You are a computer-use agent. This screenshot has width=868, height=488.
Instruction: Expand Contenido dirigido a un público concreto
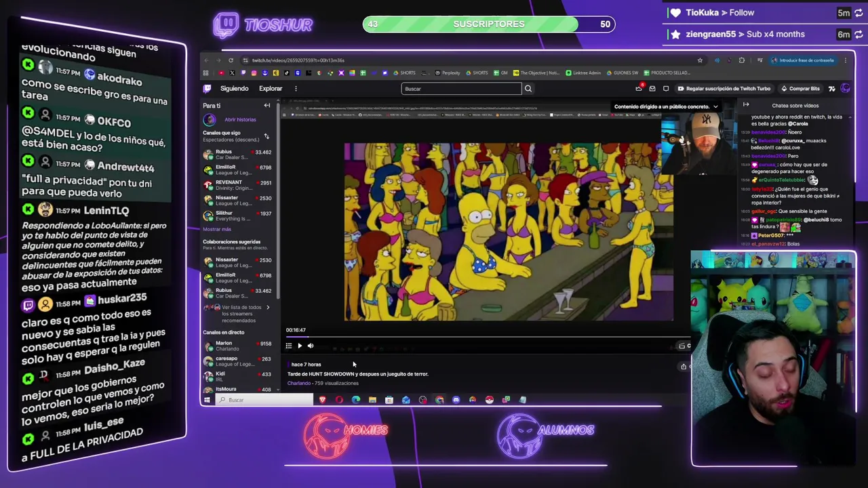666,106
